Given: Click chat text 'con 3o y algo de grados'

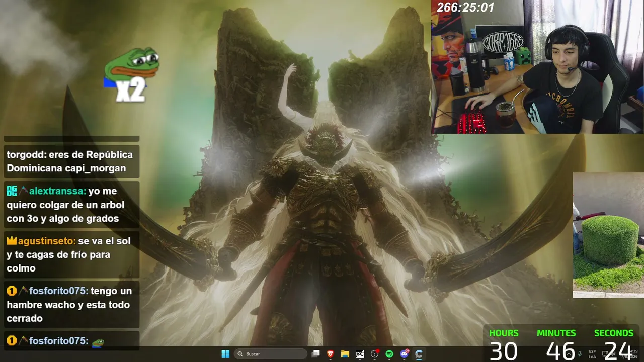Looking at the screenshot, I should [63, 219].
